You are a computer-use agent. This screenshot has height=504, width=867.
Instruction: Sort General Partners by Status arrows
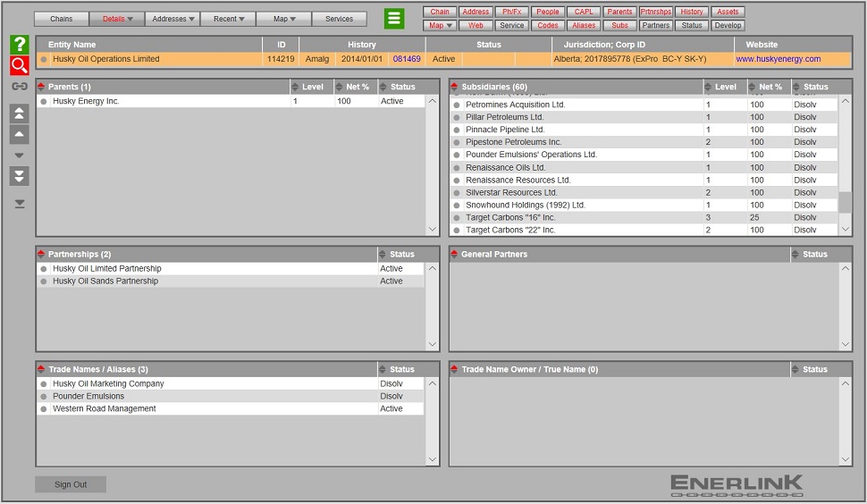tap(795, 254)
